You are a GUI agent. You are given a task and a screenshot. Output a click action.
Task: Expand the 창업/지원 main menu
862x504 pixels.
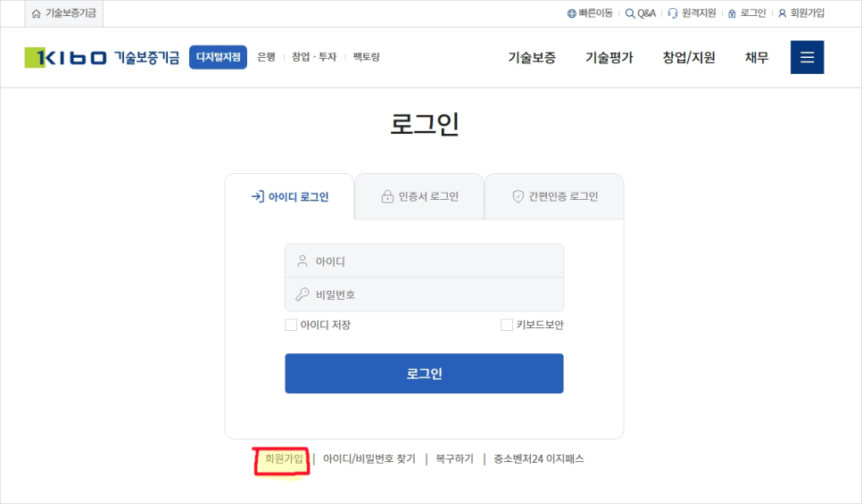click(x=688, y=58)
